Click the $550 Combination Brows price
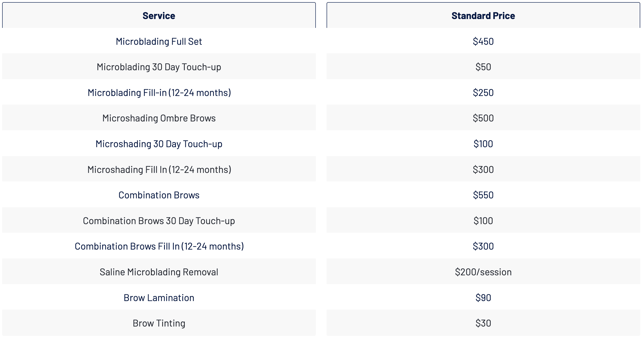 [483, 195]
